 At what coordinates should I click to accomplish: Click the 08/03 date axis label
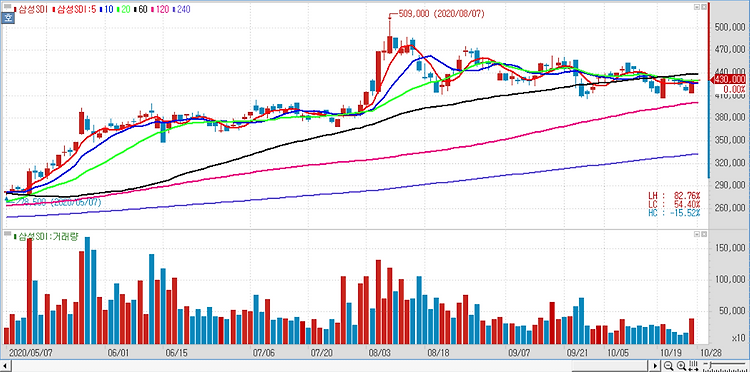coord(379,352)
